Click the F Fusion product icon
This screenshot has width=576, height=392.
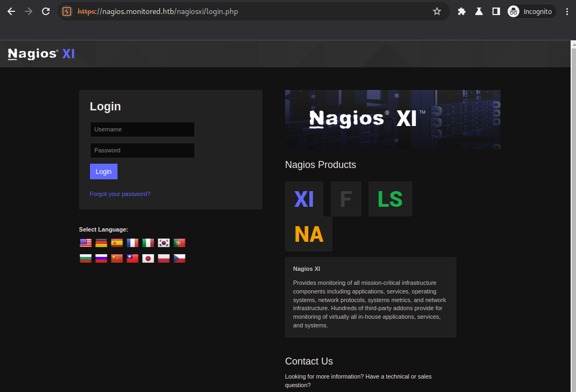point(345,199)
